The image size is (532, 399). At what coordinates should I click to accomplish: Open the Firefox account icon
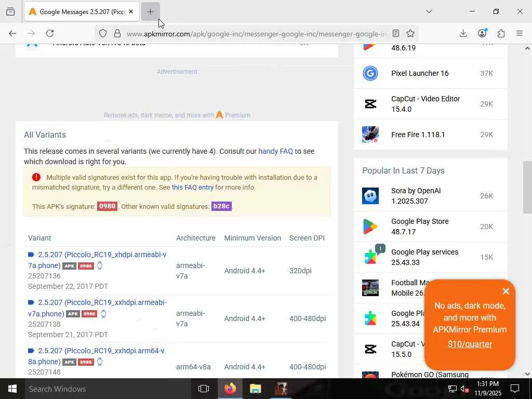point(482,33)
